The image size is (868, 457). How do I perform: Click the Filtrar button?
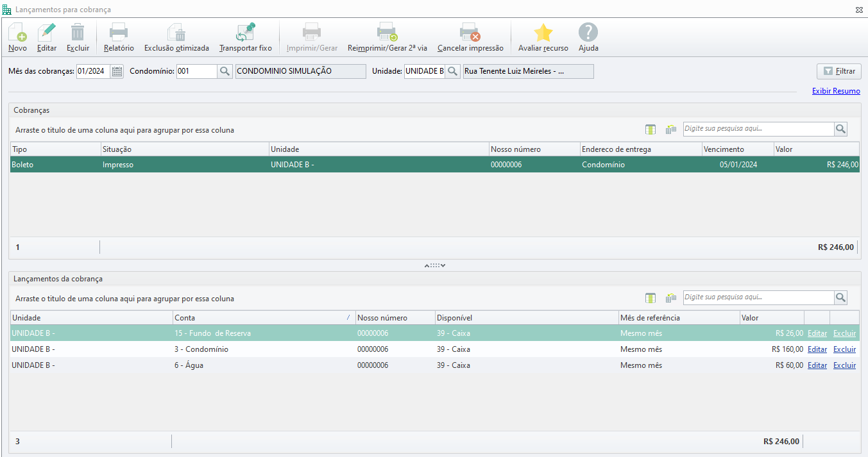tap(839, 71)
